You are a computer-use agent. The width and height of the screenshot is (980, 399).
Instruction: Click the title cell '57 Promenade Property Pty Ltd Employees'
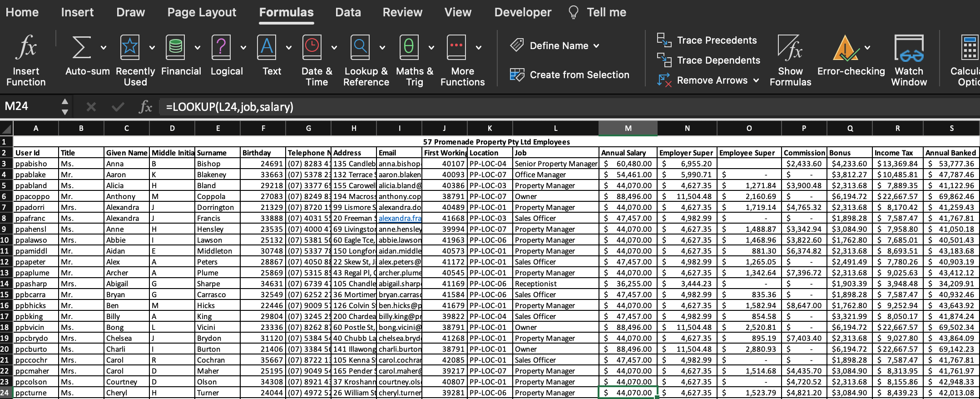496,142
